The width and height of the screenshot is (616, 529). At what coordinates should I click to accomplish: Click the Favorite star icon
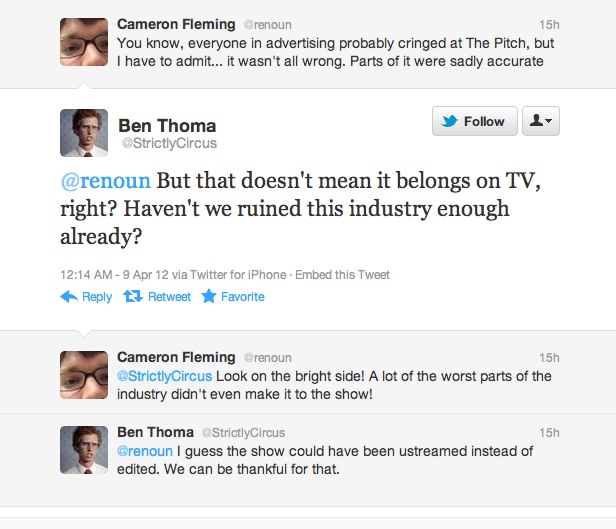point(209,297)
